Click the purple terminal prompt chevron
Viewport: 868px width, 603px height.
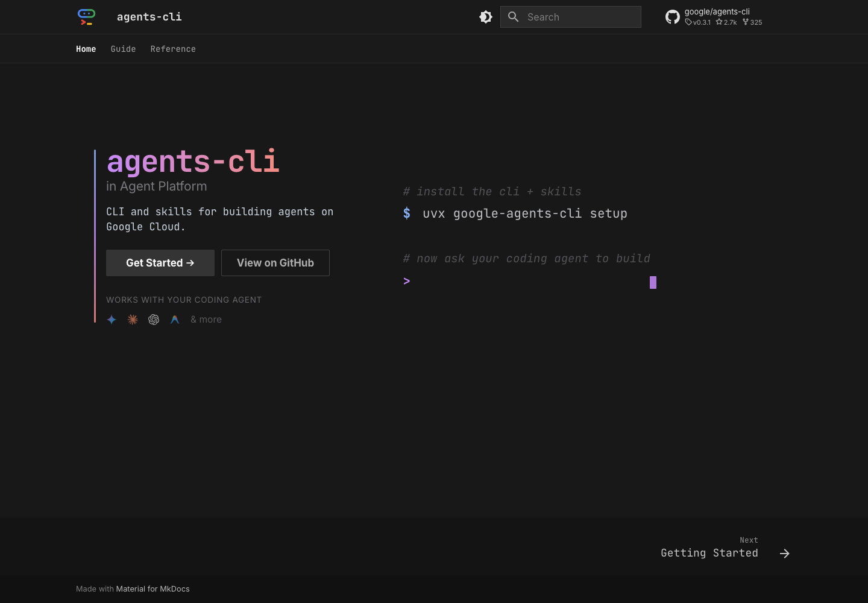coord(407,281)
